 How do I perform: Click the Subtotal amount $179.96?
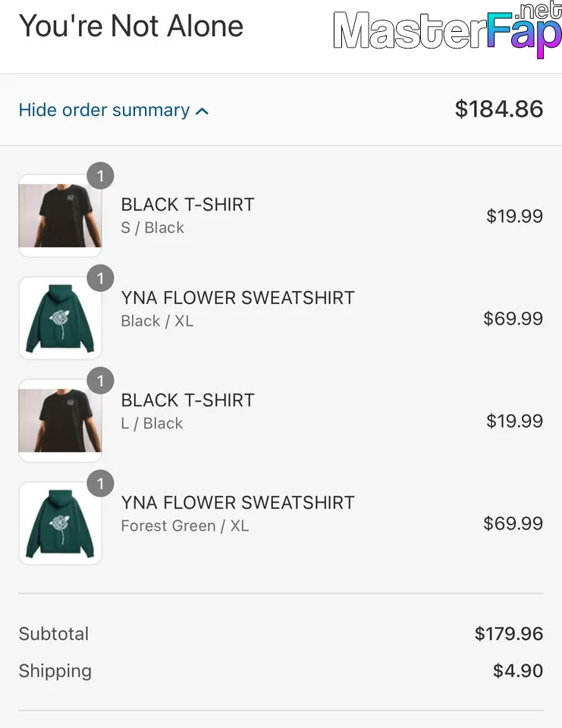(508, 634)
